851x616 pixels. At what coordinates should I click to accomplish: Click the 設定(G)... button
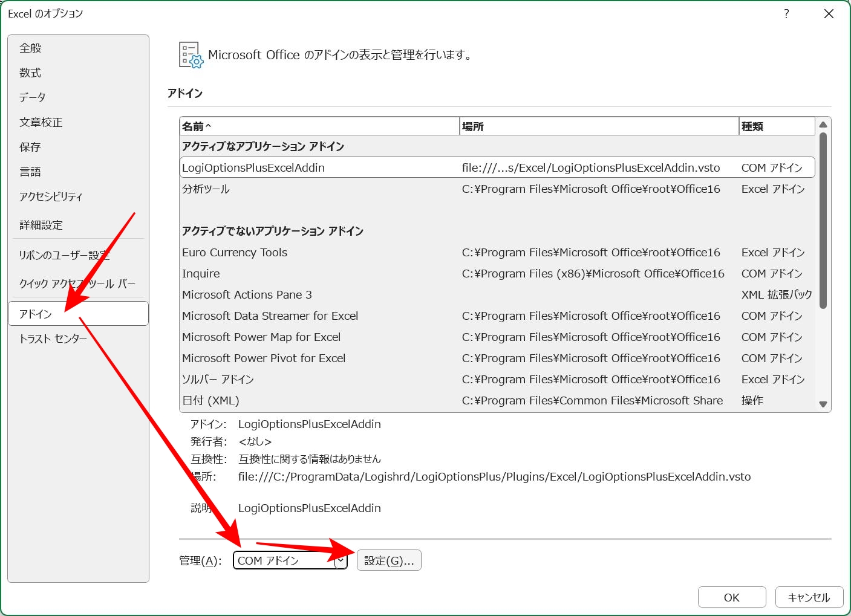389,560
